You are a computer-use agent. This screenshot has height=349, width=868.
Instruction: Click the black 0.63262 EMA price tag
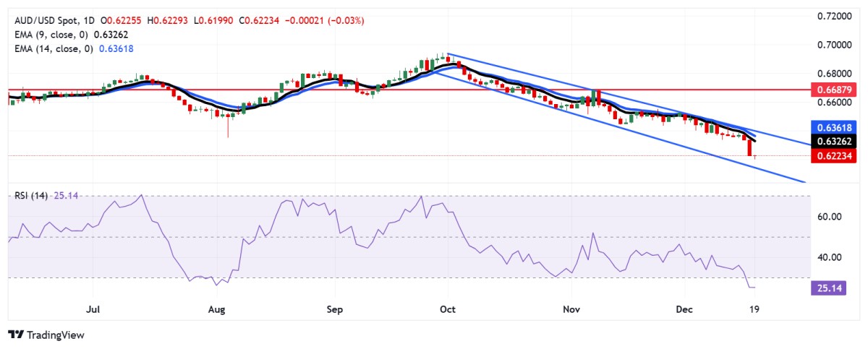point(836,141)
